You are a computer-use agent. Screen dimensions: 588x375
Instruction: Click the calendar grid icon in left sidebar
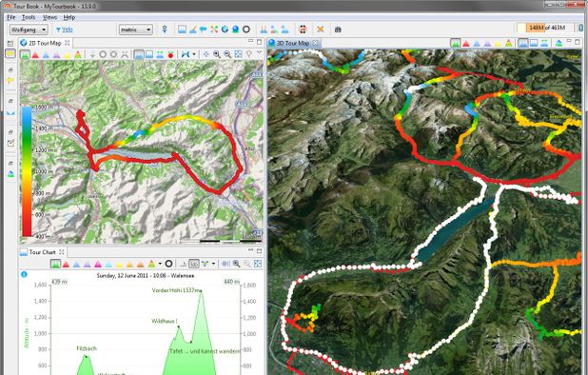coord(10,44)
